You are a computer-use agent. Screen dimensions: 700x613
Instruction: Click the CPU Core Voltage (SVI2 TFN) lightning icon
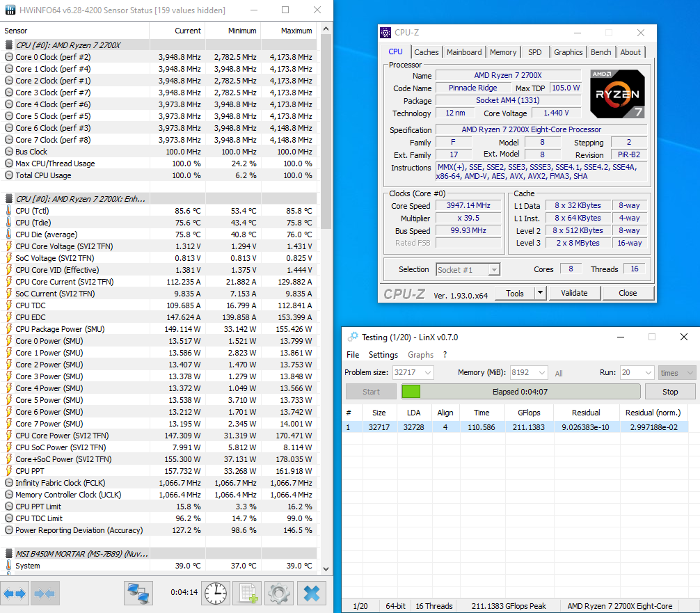tap(8, 246)
